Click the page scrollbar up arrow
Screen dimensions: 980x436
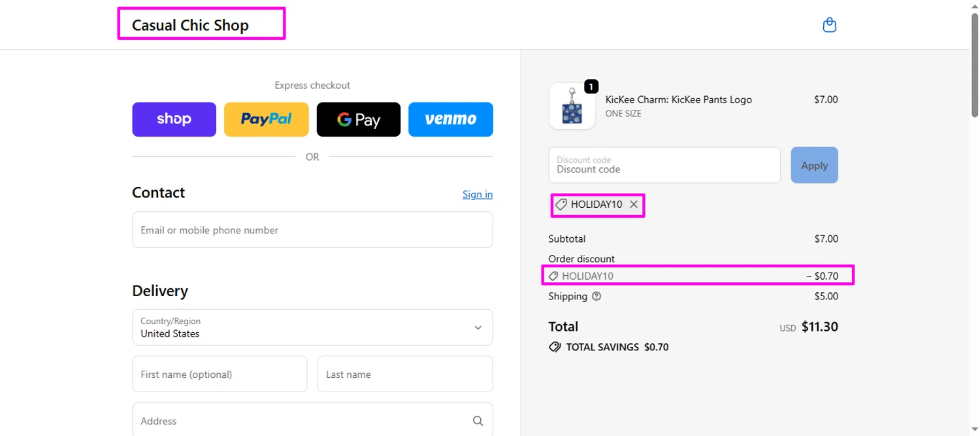coord(975,5)
